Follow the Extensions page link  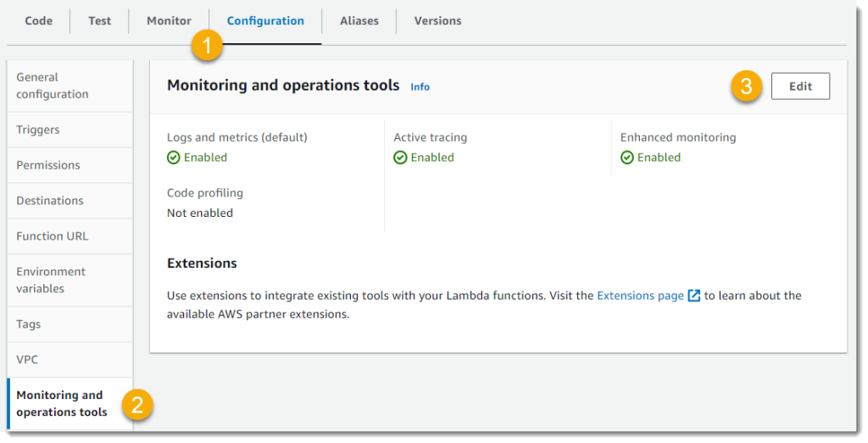(640, 296)
